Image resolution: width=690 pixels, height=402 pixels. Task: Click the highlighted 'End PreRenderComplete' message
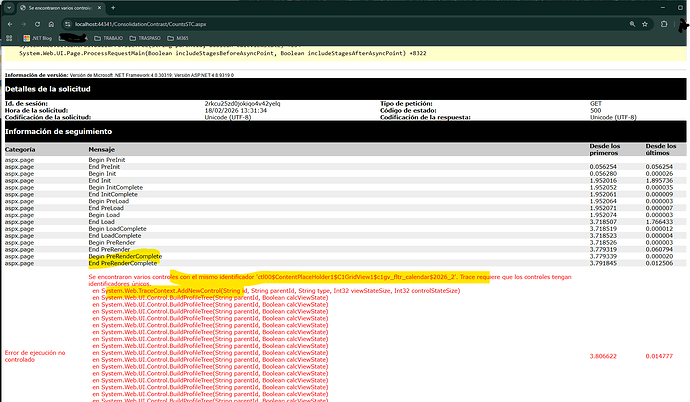click(125, 262)
